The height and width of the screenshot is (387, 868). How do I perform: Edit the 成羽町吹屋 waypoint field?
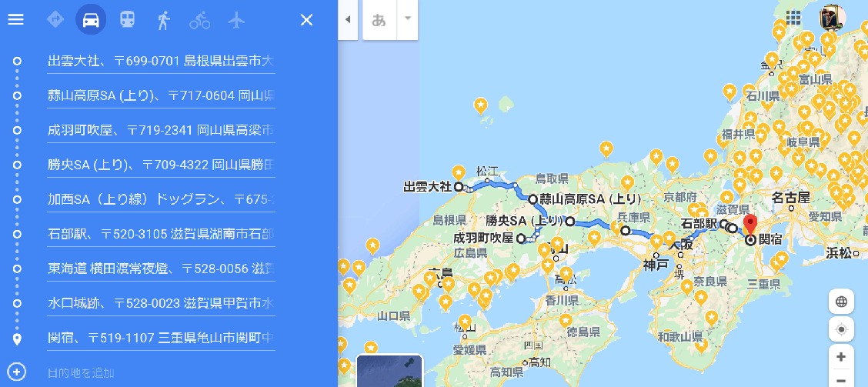pos(161,131)
